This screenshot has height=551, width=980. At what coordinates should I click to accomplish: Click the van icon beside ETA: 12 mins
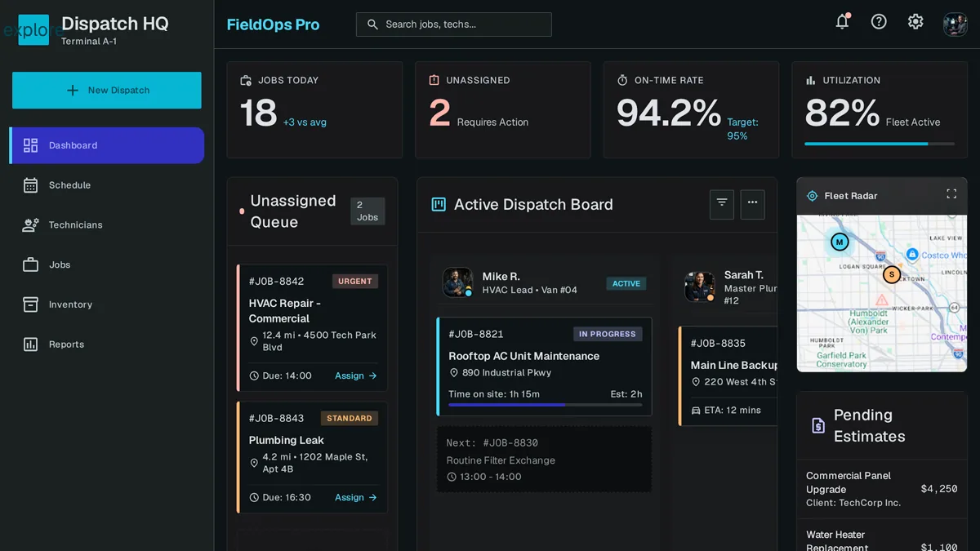[x=696, y=410]
